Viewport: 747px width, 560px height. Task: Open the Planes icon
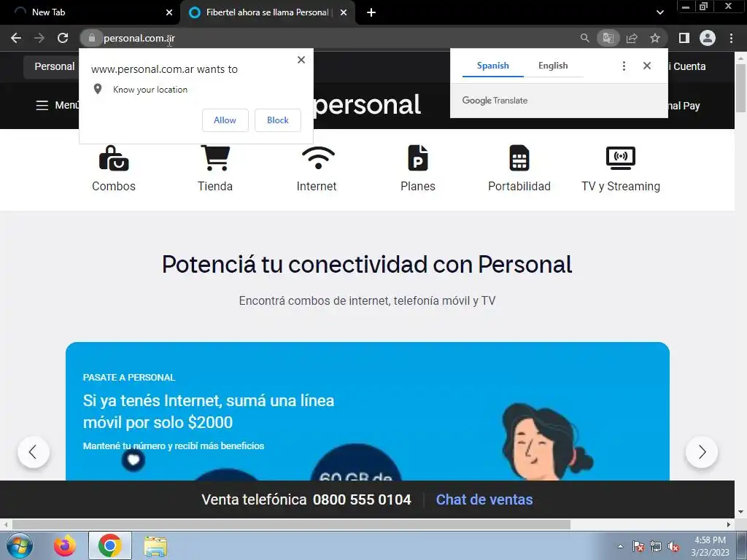(x=418, y=158)
